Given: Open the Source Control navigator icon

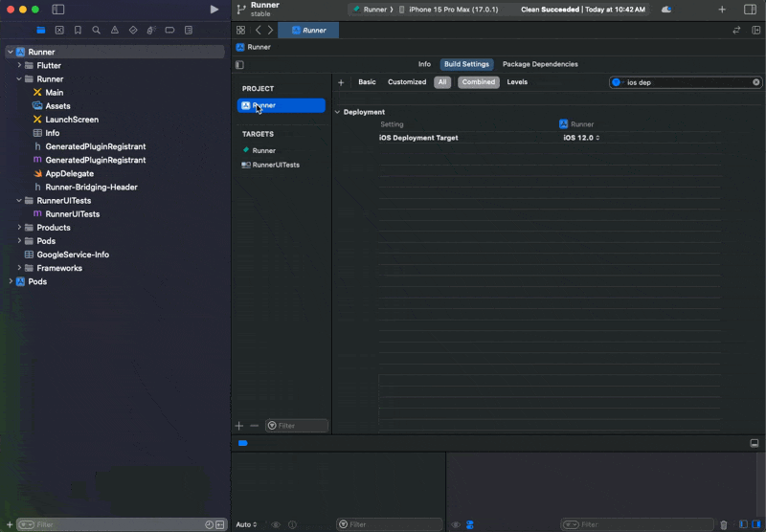Looking at the screenshot, I should pyautogui.click(x=59, y=31).
